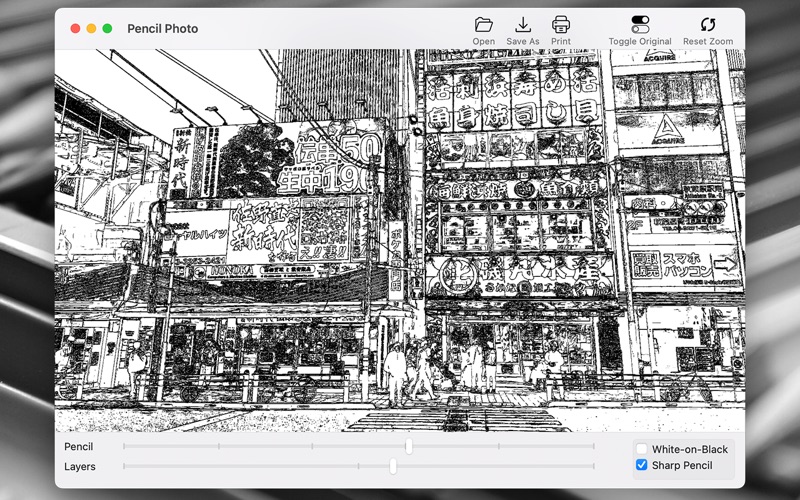Uncheck the Sharp Pencil checkbox
The width and height of the screenshot is (800, 500).
[x=641, y=465]
